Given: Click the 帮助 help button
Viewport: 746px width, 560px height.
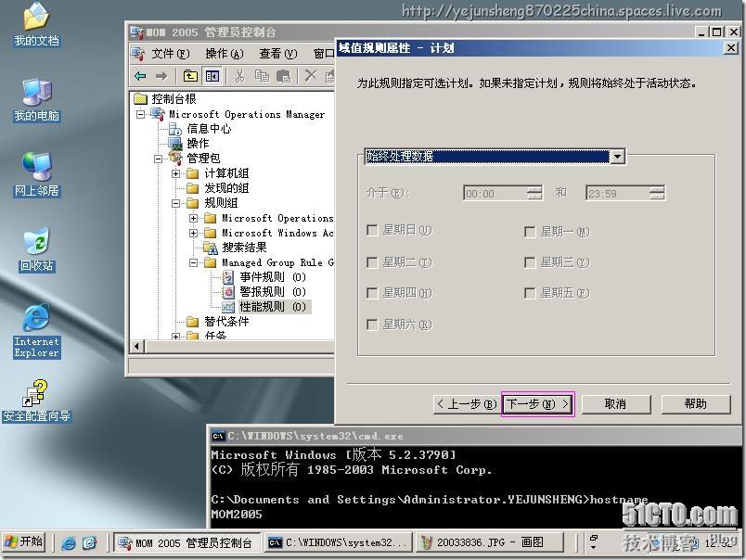Looking at the screenshot, I should tap(696, 404).
